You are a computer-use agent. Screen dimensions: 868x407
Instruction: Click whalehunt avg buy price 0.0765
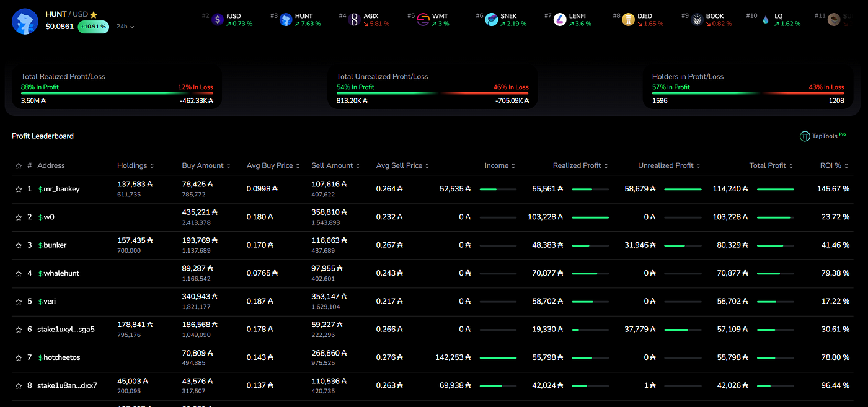click(263, 273)
